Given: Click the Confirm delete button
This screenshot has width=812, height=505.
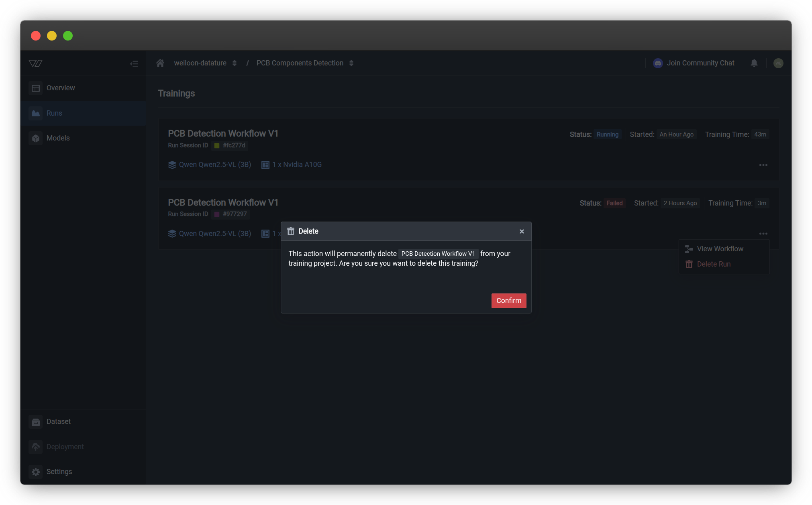Looking at the screenshot, I should click(508, 301).
